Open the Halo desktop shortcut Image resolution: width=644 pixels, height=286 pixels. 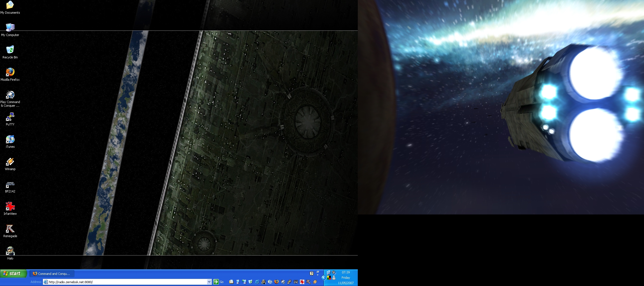coord(10,251)
